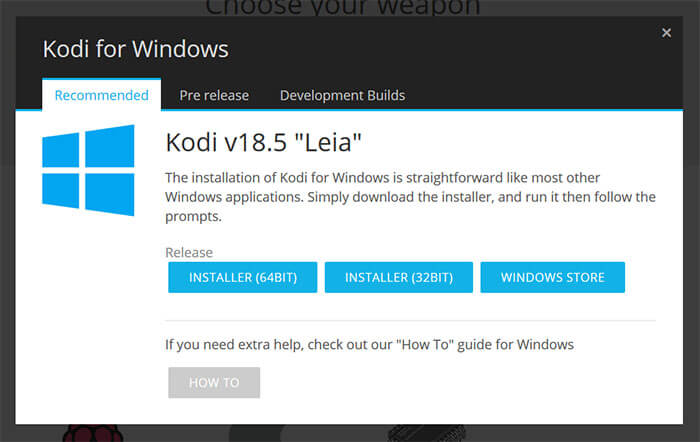Select the Raspberry Pi logo behind the dialog
This screenshot has height=442, width=700.
tap(93, 433)
